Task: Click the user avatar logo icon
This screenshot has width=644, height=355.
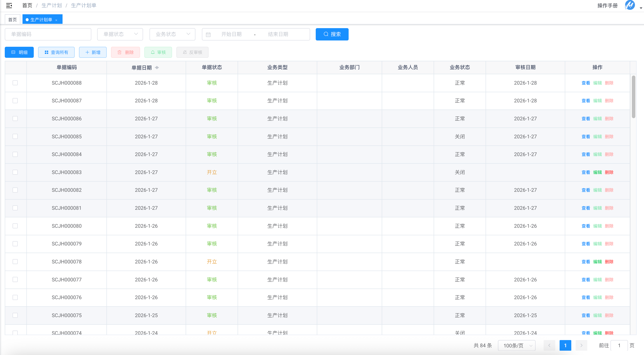Action: [630, 5]
